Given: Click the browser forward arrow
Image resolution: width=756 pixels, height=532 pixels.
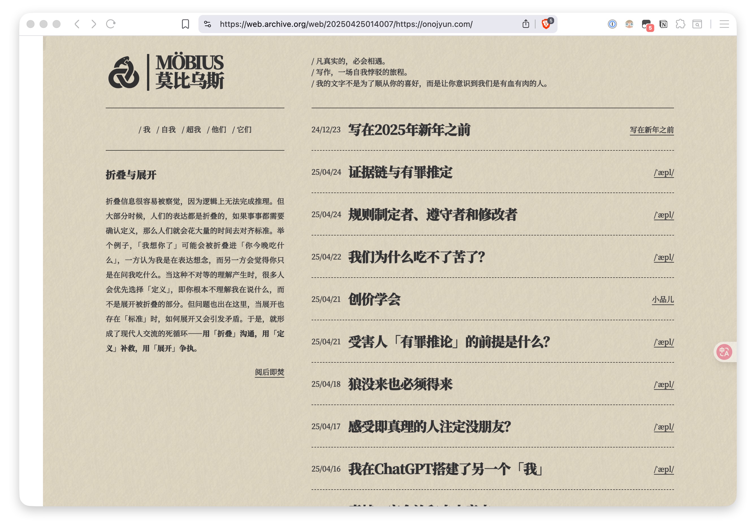Looking at the screenshot, I should [x=94, y=24].
